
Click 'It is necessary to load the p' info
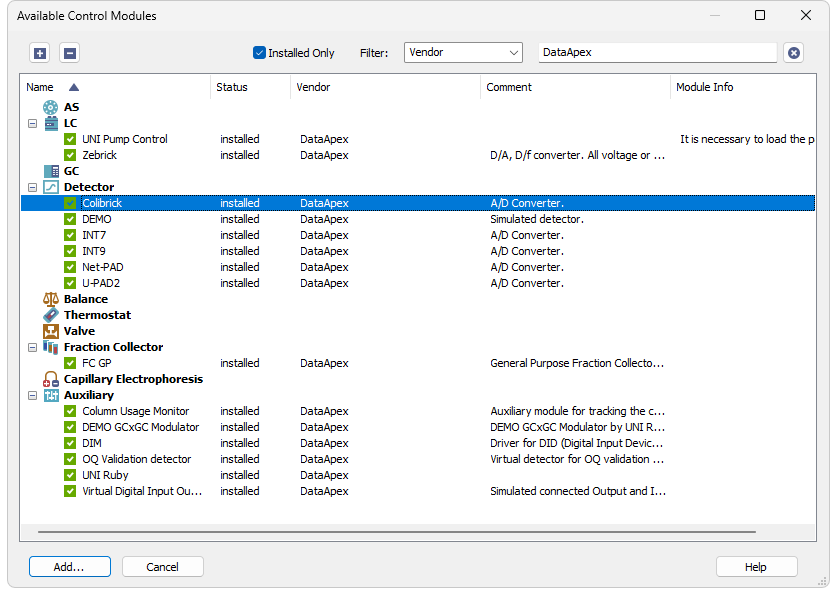point(747,139)
